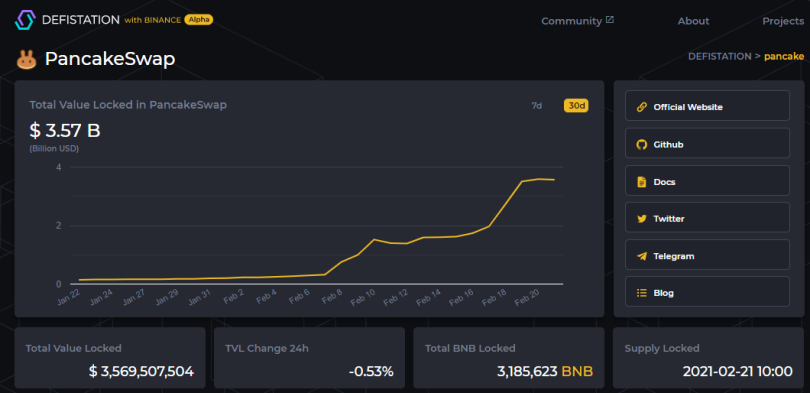Open the Projects menu item
The height and width of the screenshot is (393, 810).
(x=783, y=21)
